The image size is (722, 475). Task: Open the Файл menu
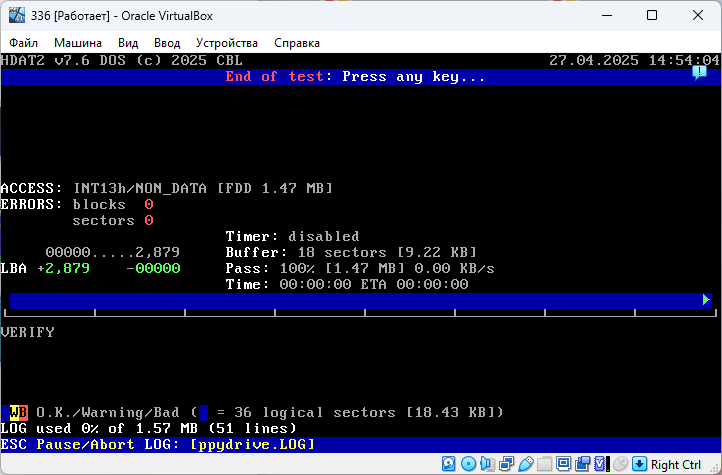click(24, 43)
